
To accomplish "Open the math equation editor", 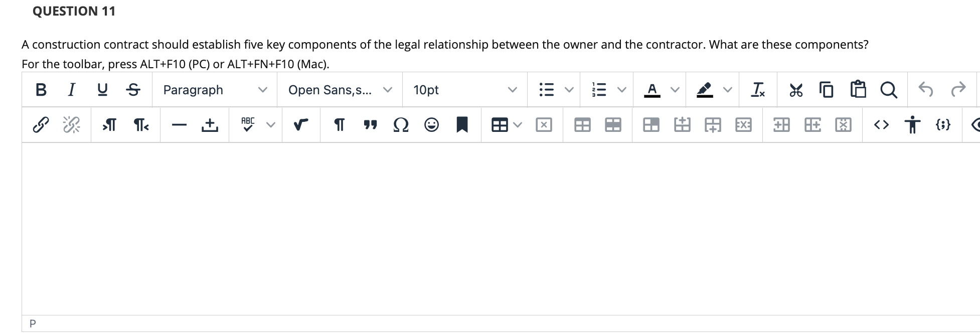I will click(x=301, y=125).
